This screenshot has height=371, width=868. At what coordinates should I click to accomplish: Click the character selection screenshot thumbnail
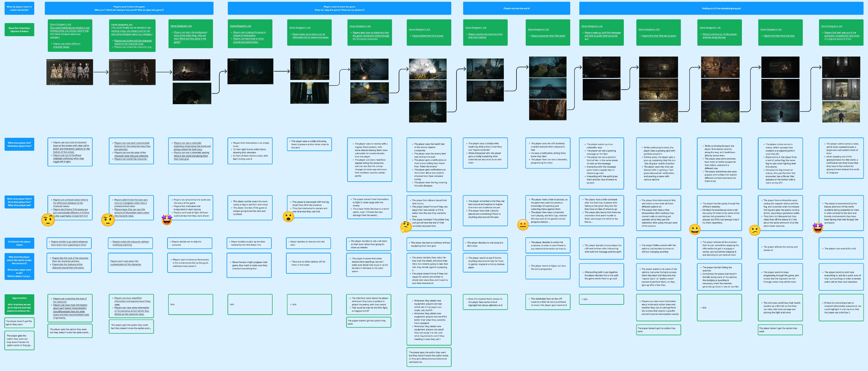[70, 72]
